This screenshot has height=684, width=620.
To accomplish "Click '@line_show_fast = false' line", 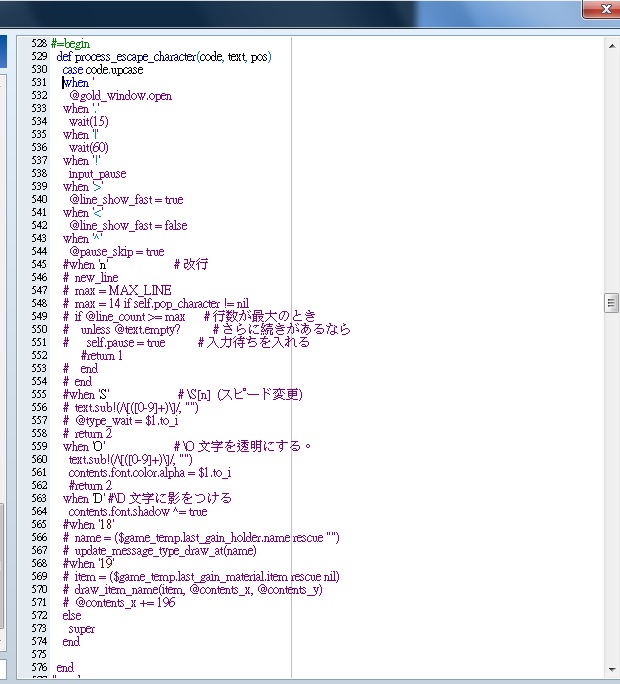I will (128, 226).
